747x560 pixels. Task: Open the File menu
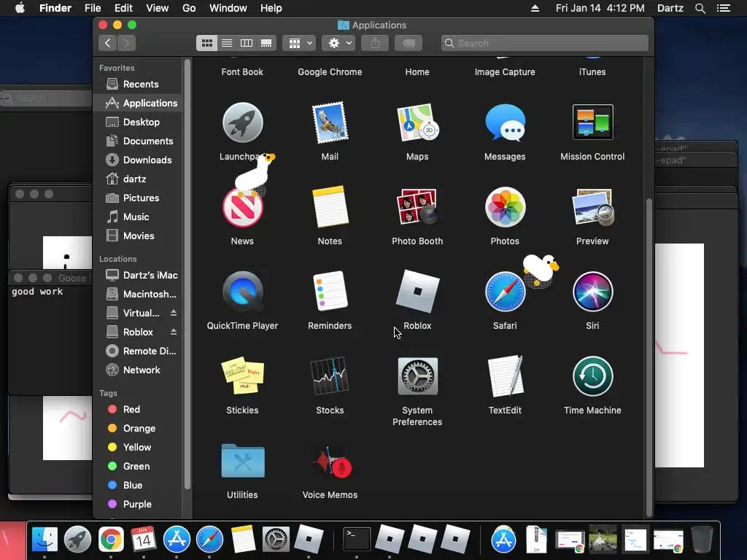93,8
